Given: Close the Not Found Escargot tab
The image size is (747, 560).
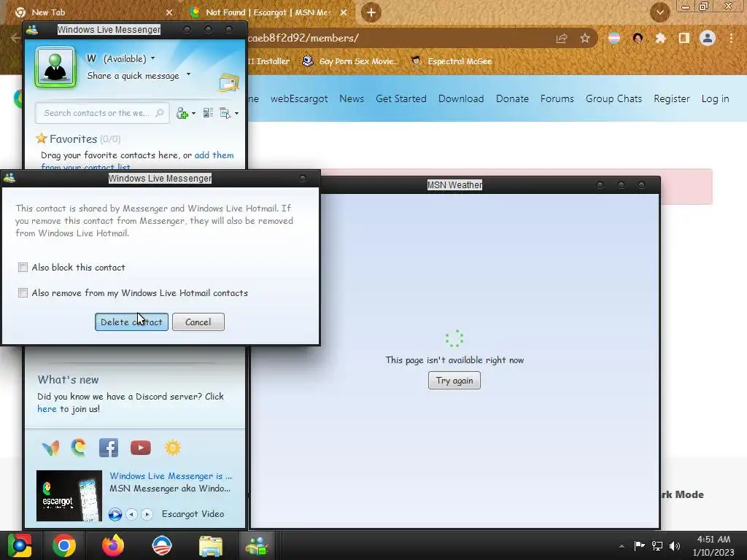Looking at the screenshot, I should 344,12.
